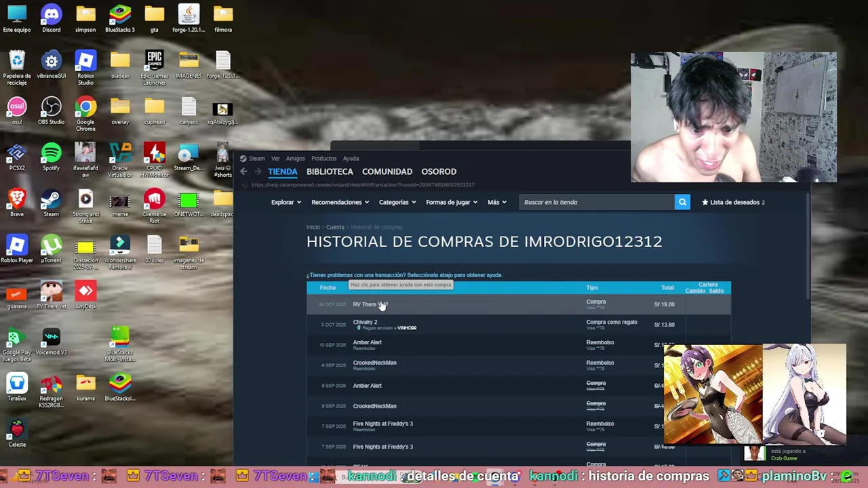The height and width of the screenshot is (488, 868).
Task: Click the Fecha column header
Action: point(328,287)
